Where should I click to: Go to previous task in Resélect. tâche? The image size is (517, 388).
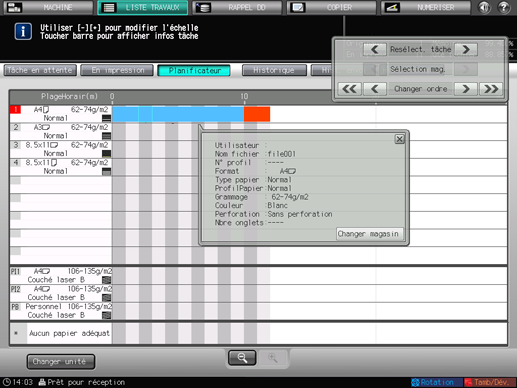[375, 50]
